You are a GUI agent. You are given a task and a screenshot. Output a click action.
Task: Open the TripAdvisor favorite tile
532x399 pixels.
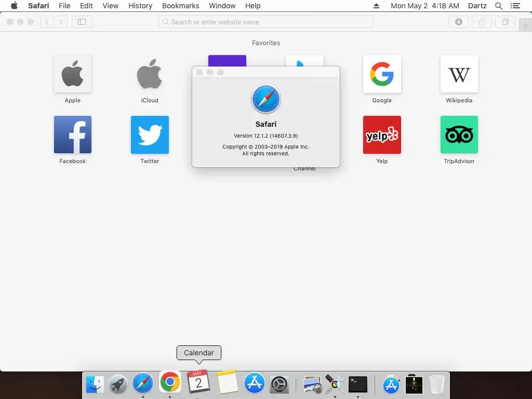(459, 135)
